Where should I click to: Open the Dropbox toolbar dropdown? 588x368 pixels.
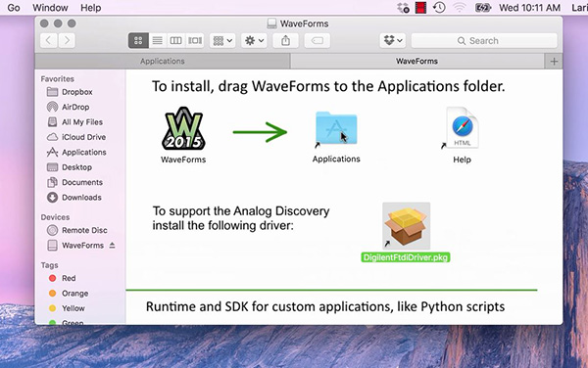(393, 40)
